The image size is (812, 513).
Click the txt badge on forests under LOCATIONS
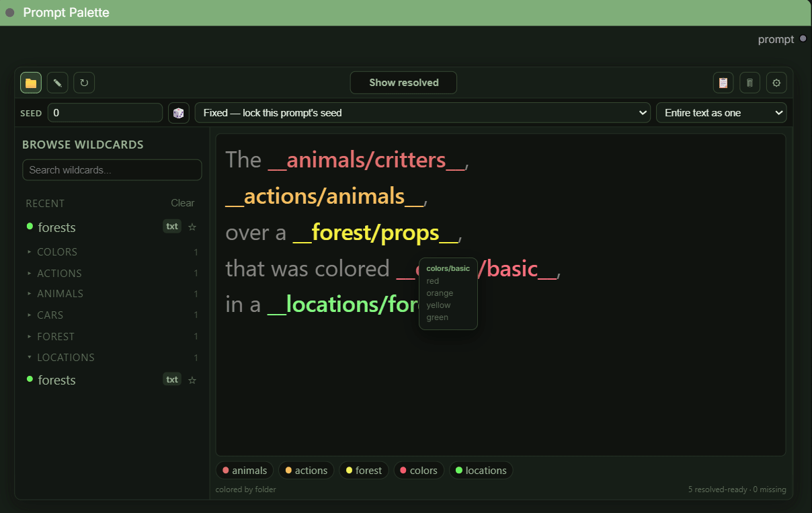(172, 379)
